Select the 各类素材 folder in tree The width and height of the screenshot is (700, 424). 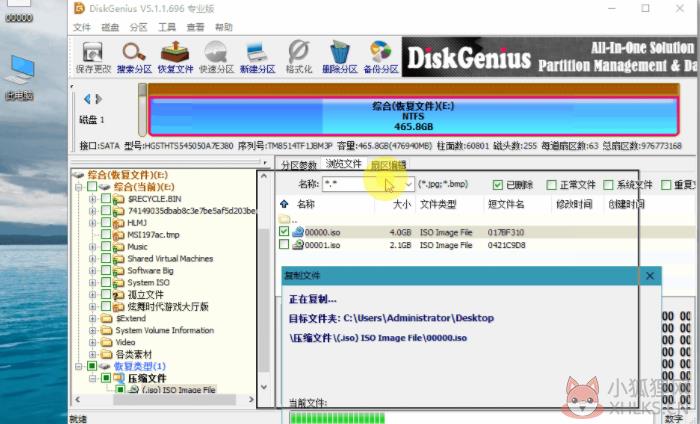[134, 354]
